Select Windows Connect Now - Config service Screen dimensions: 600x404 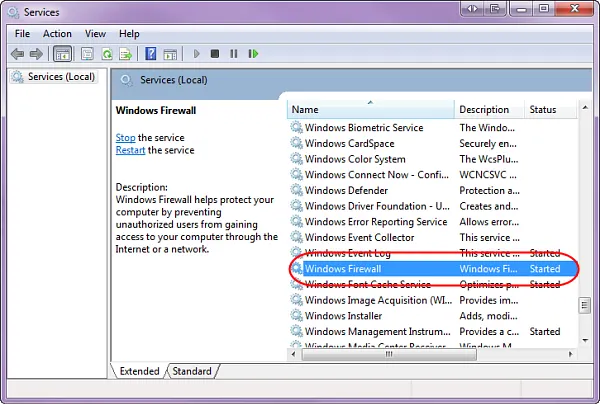pyautogui.click(x=432, y=174)
